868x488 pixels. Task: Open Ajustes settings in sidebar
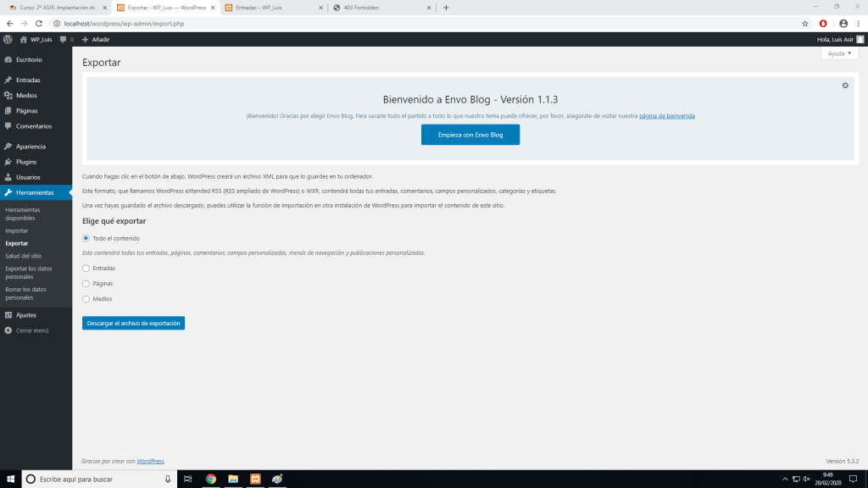pyautogui.click(x=25, y=315)
